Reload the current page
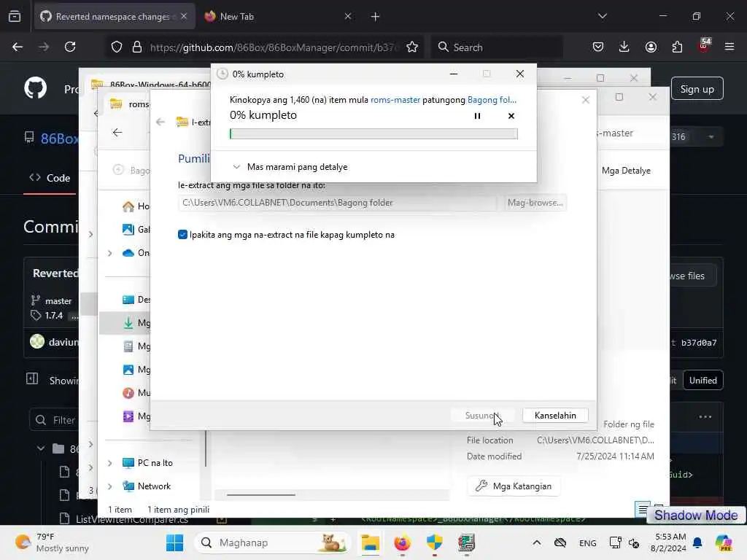This screenshot has height=560, width=747. 70,47
